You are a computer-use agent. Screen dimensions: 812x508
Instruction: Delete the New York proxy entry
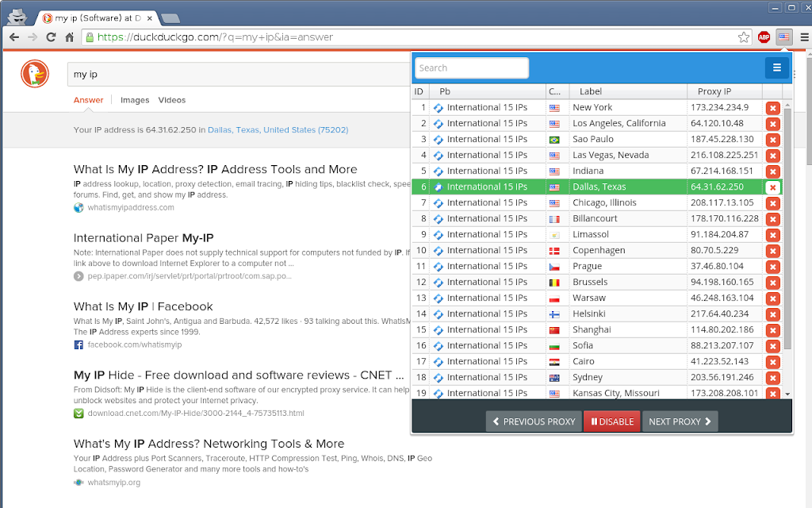pyautogui.click(x=772, y=108)
